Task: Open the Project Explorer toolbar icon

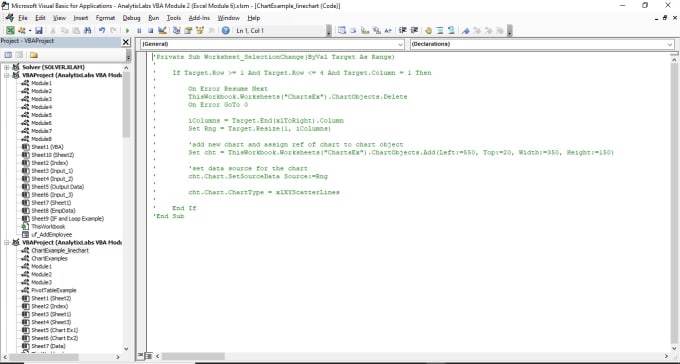Action: (x=177, y=30)
